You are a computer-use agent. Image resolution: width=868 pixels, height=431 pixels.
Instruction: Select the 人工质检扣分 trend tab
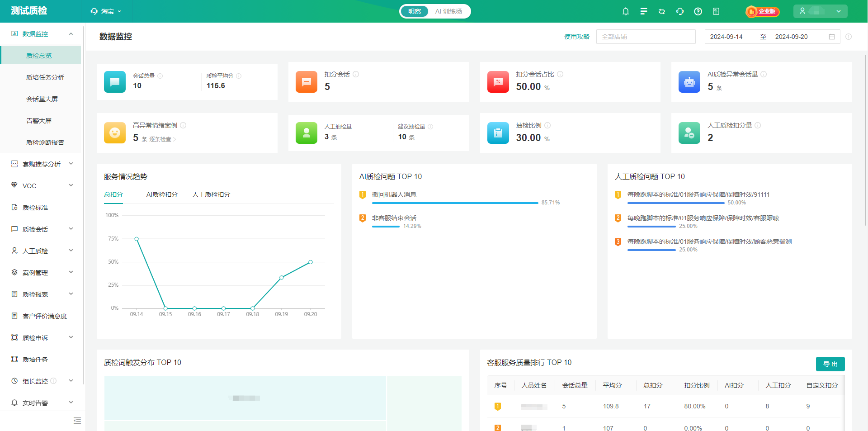(211, 194)
